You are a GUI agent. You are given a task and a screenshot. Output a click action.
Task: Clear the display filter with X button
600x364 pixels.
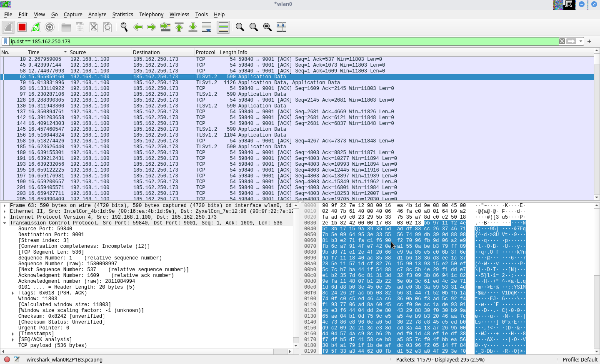coord(562,41)
